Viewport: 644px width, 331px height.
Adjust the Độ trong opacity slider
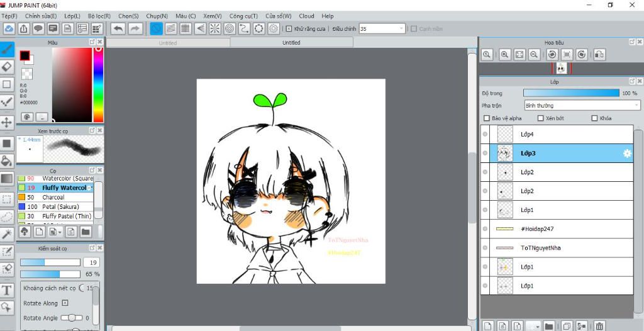[571, 93]
